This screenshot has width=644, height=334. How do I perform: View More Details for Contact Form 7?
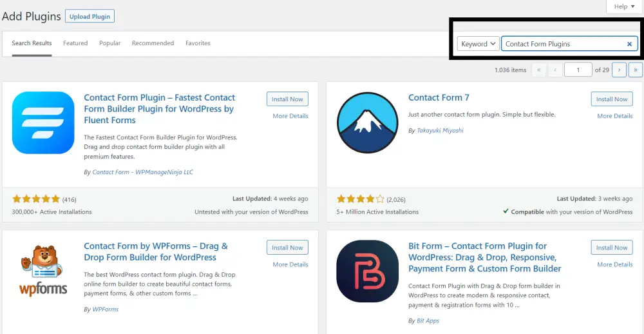tap(615, 116)
